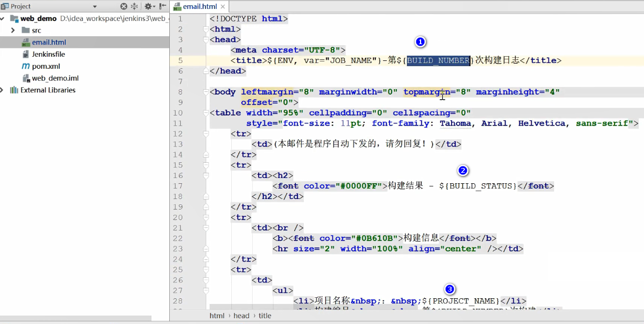Viewport: 644px width, 324px height.
Task: Click the ${PROJECT_NAME} variable on line 28
Action: (461, 301)
